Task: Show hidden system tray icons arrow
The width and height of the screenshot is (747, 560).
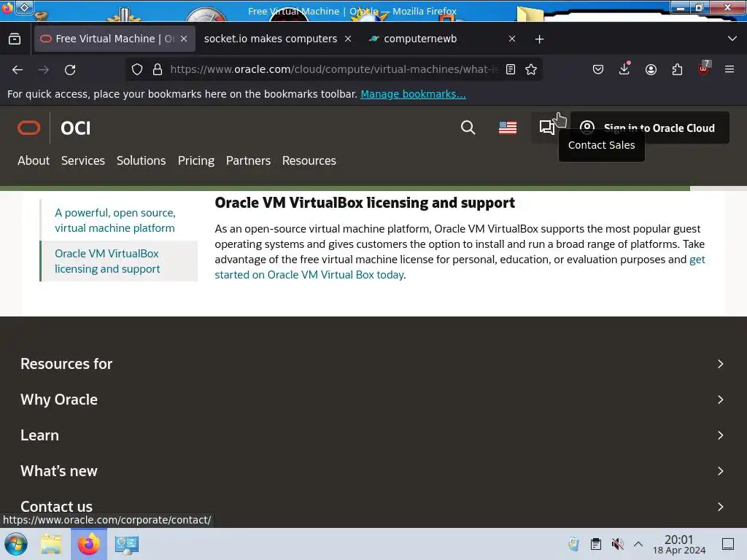Action: point(638,544)
